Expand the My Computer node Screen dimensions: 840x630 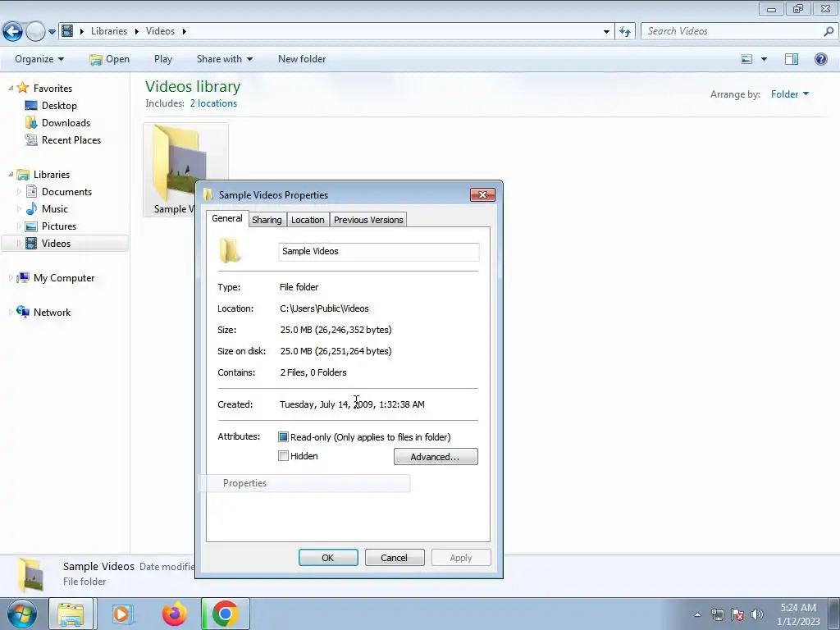tap(11, 278)
